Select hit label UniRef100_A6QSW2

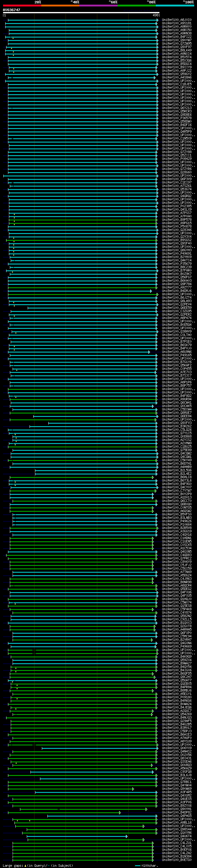coord(177,511)
